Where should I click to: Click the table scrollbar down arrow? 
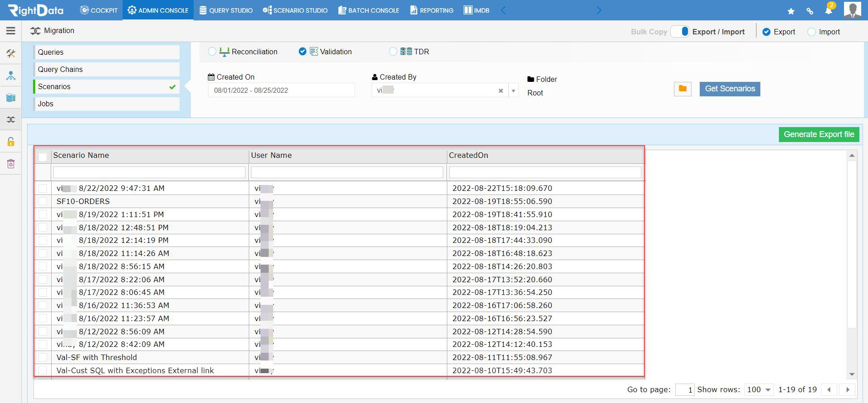(852, 374)
